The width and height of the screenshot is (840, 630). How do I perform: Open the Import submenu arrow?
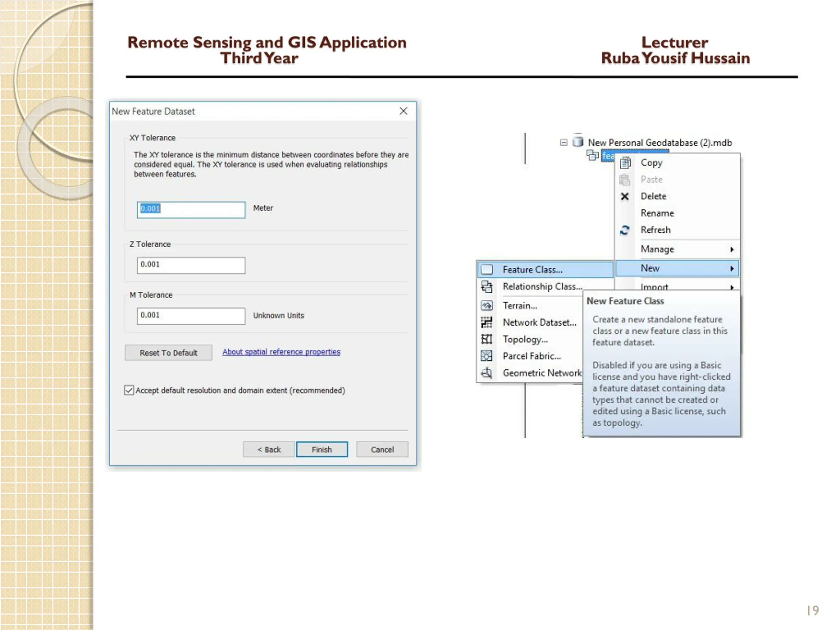[x=732, y=287]
